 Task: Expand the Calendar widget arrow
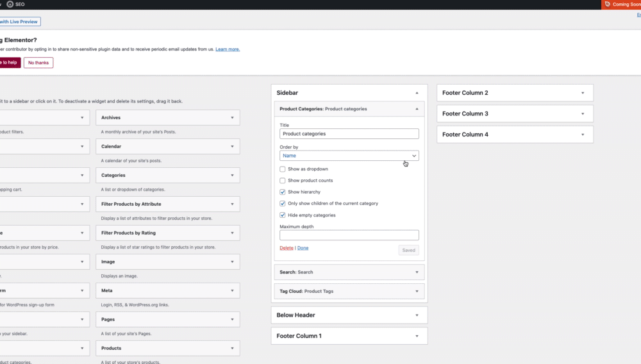pos(232,146)
